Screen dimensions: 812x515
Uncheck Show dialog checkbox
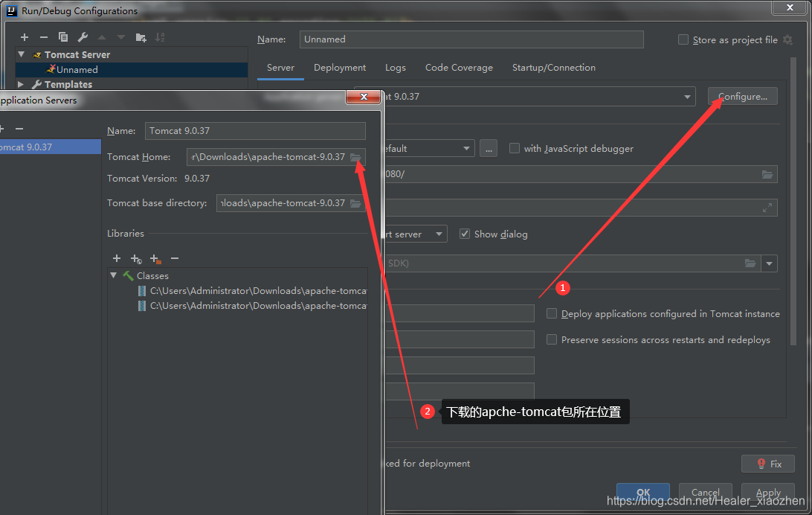tap(465, 234)
